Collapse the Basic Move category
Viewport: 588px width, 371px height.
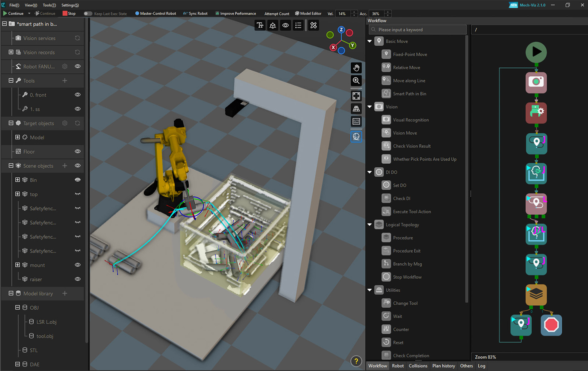click(x=369, y=41)
